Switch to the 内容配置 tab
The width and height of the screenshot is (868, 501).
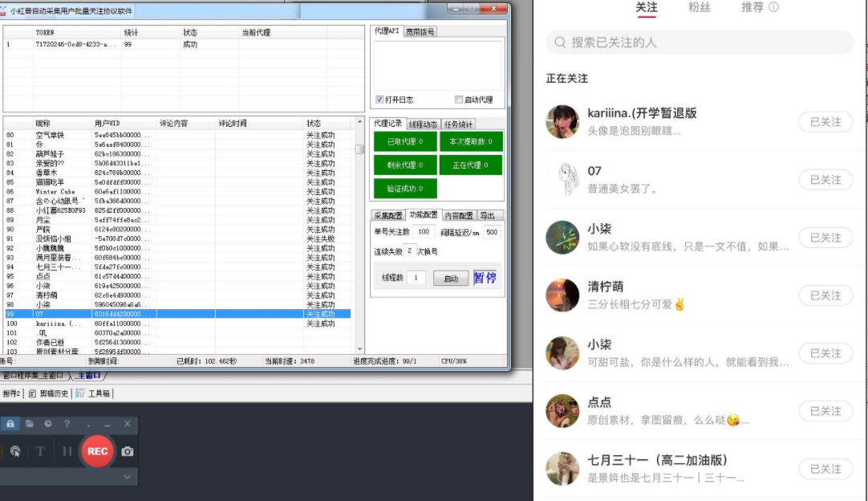point(459,215)
